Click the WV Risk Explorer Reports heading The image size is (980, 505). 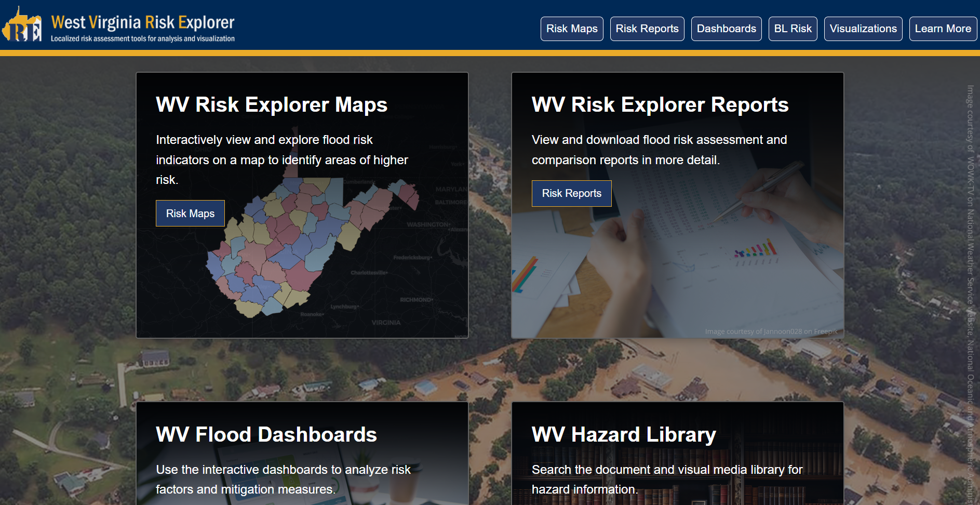pos(660,104)
